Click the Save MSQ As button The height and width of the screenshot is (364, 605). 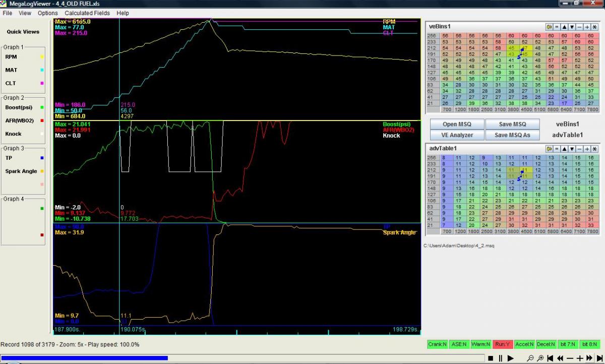[x=512, y=135]
